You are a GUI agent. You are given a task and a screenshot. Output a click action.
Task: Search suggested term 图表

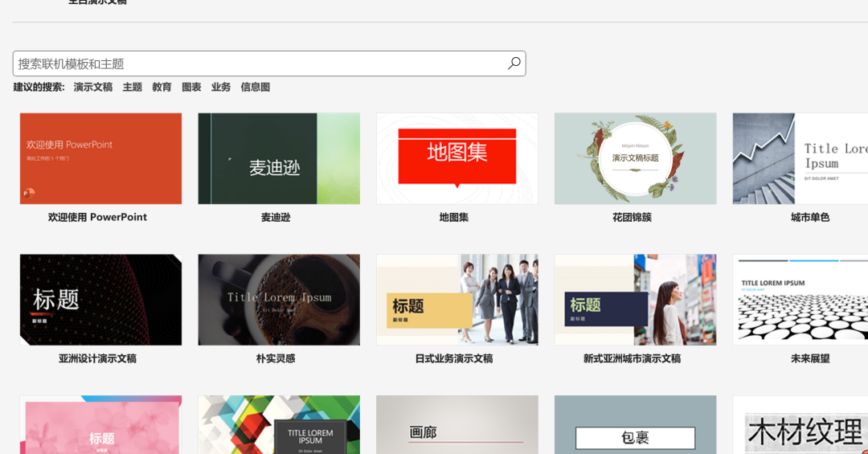click(191, 87)
